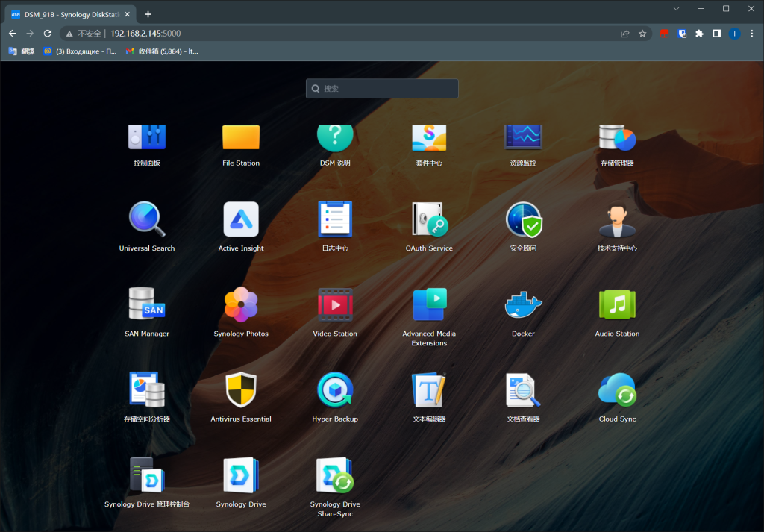Image resolution: width=764 pixels, height=532 pixels.
Task: Launch Active Insight
Action: tap(241, 220)
